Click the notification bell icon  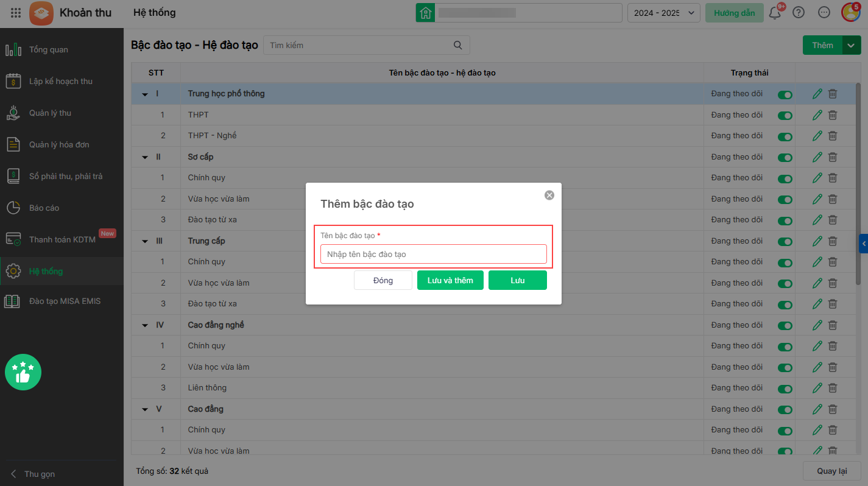pos(775,13)
